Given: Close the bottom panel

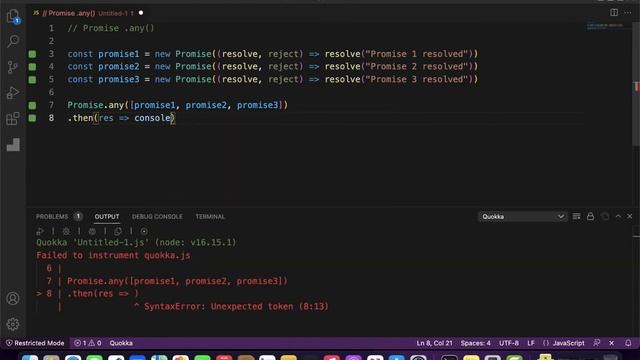Looking at the screenshot, I should click(x=629, y=216).
